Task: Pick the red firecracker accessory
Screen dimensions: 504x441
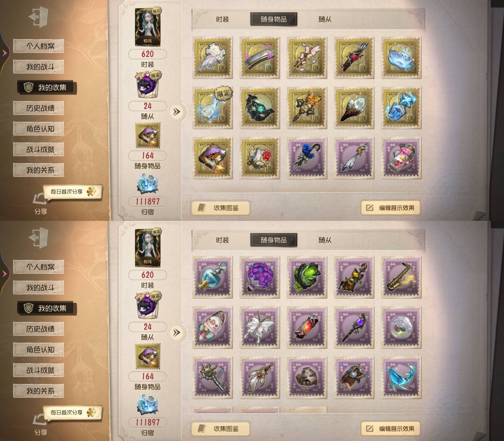Action: point(307,328)
